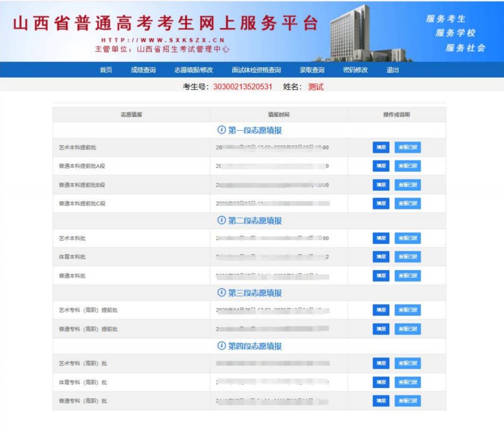Click 填报 for 艺术本科批

381,238
